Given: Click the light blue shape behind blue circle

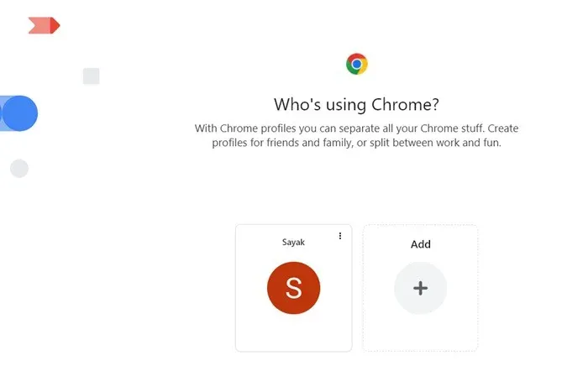Looking at the screenshot, I should click(x=3, y=113).
